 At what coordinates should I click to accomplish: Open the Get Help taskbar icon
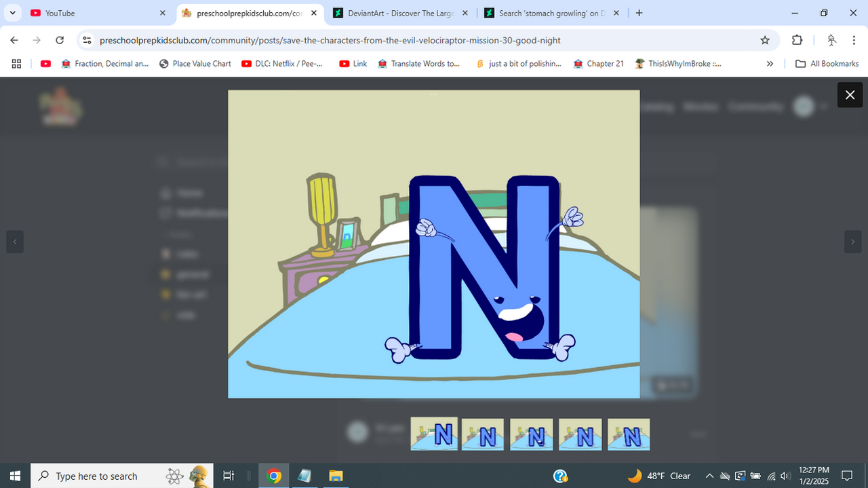(x=560, y=476)
